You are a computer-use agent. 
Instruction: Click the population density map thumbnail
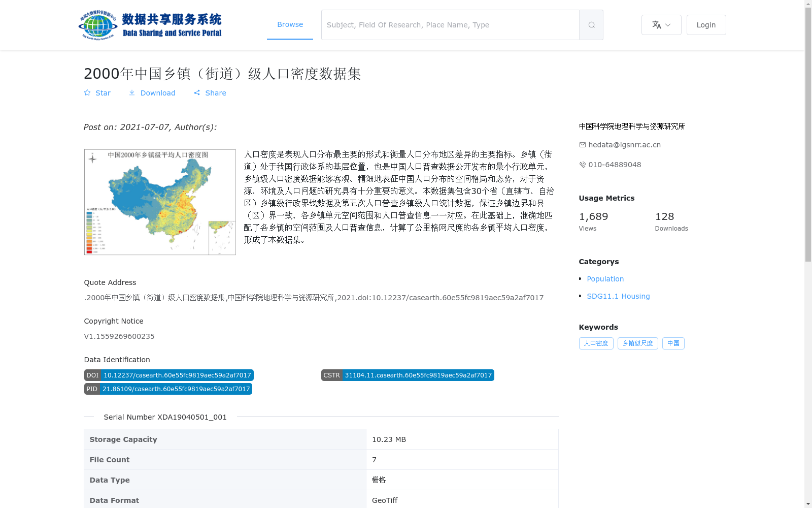(159, 202)
